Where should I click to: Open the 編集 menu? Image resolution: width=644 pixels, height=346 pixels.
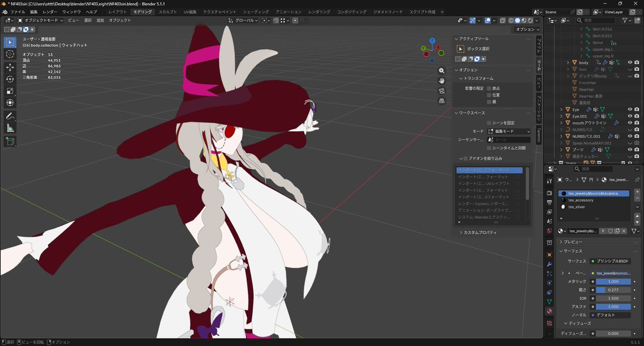tap(34, 12)
